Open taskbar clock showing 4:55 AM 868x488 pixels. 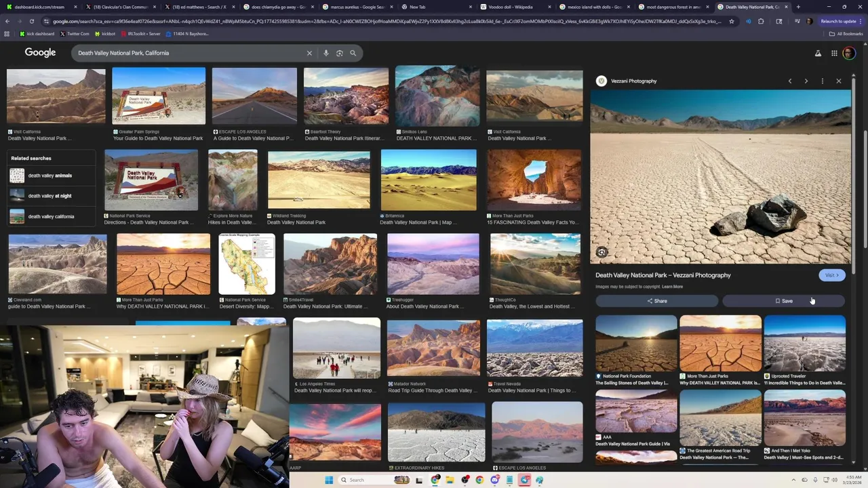pyautogui.click(x=852, y=480)
